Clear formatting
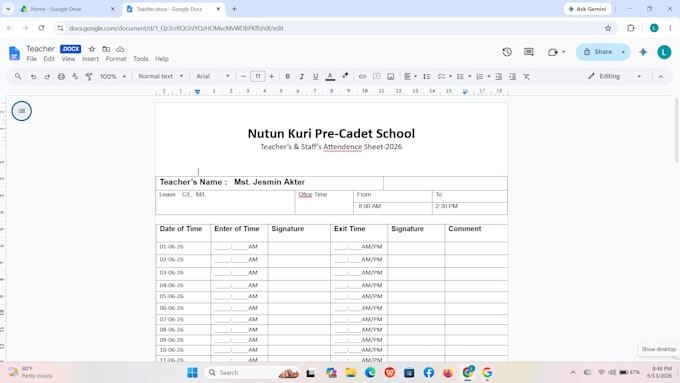680x383 pixels. [526, 76]
